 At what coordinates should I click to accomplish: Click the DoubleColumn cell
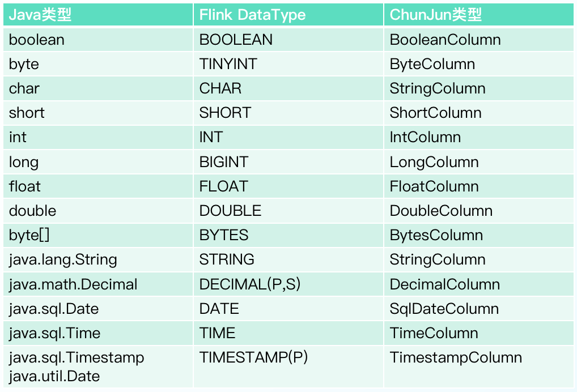tap(441, 211)
